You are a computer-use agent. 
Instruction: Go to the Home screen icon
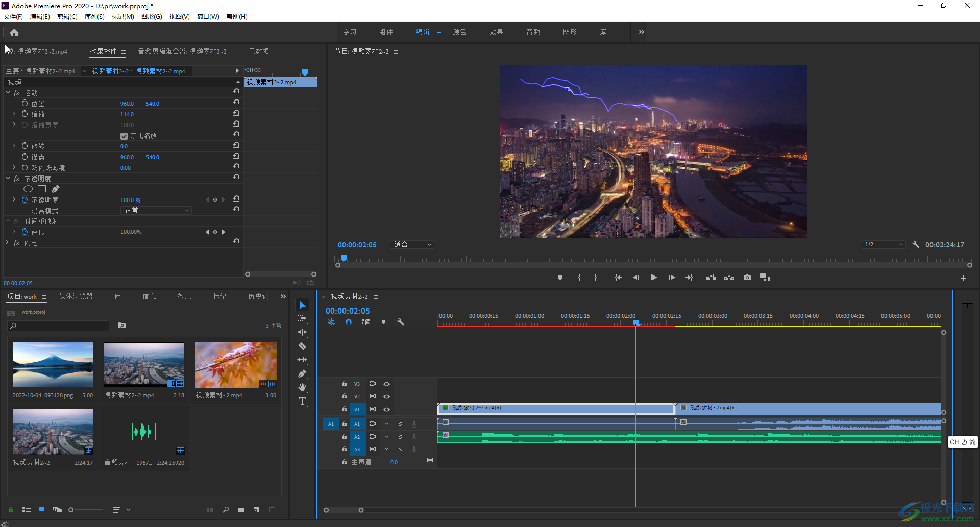(14, 33)
